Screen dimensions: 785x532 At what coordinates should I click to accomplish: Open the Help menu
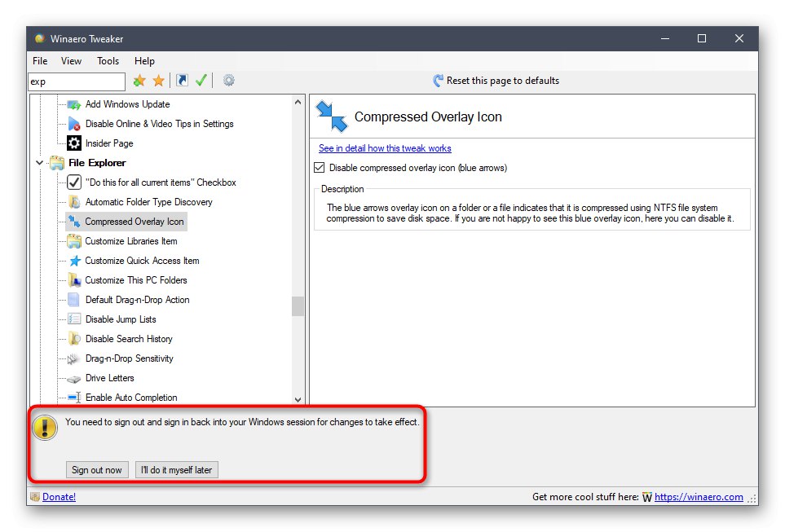tap(144, 61)
